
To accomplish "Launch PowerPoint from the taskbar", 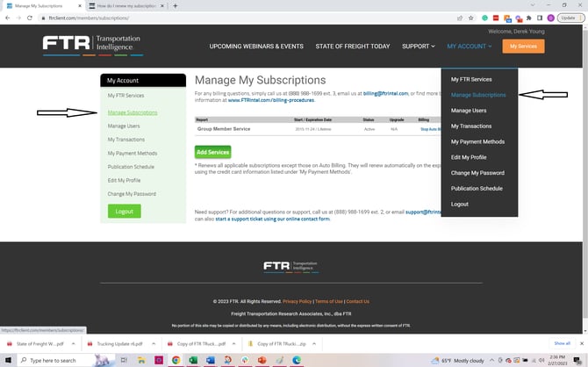I will (262, 360).
